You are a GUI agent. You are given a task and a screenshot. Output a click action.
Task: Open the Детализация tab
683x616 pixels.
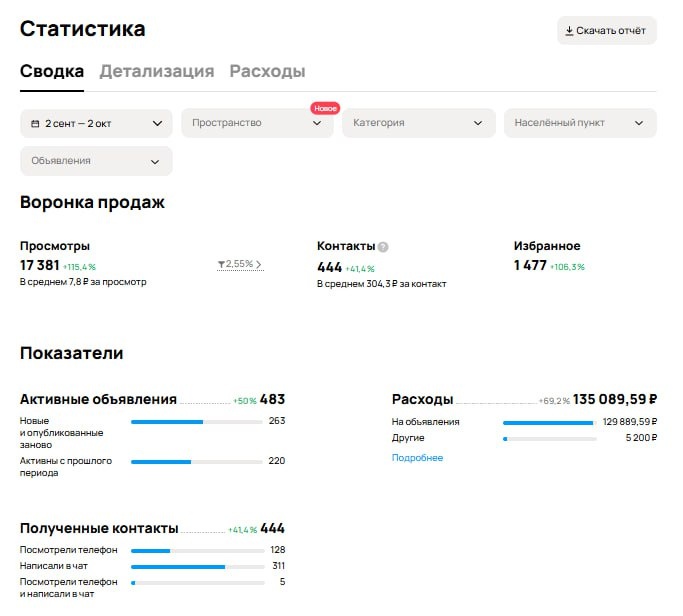(157, 71)
